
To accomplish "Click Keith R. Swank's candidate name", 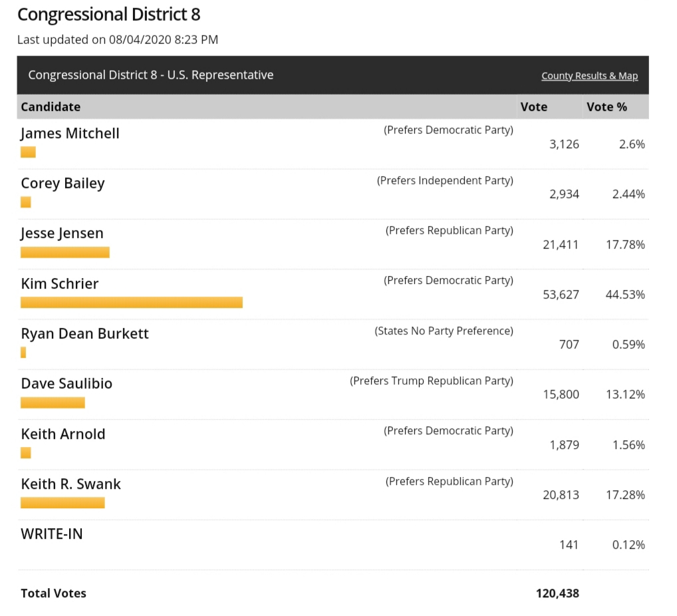I will coord(70,484).
